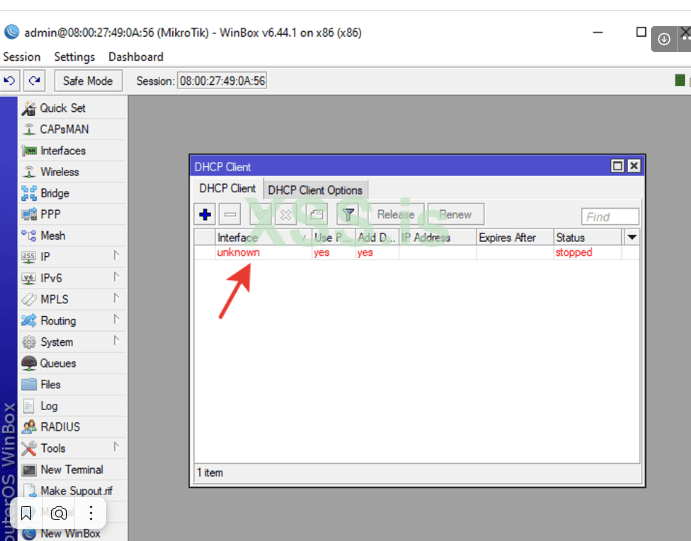Screen dimensions: 691x541
Task: Open RADIUS settings
Action: (73, 427)
